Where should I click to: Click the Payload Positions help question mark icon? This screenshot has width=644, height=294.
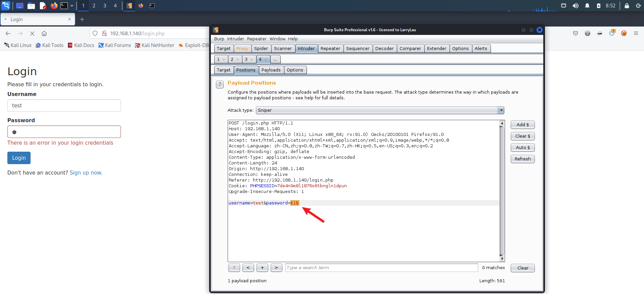[220, 84]
